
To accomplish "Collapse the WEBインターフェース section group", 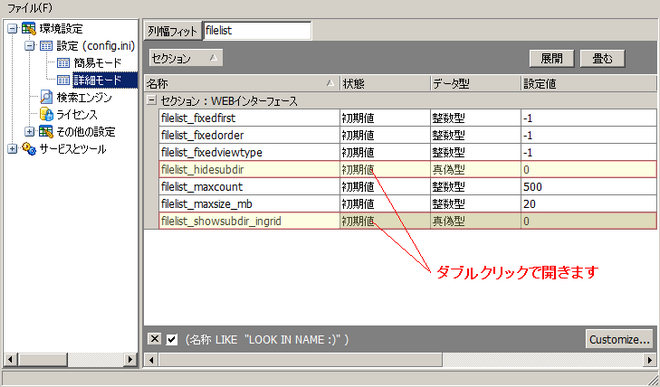I will pyautogui.click(x=151, y=101).
